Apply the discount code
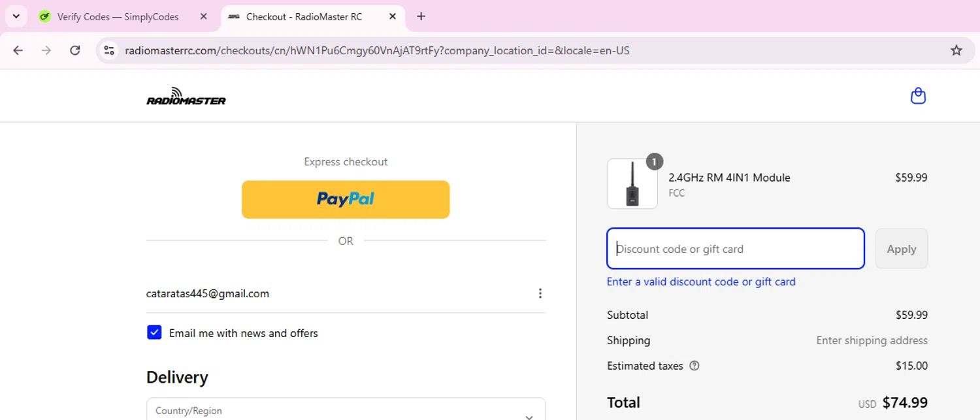This screenshot has height=420, width=980. [x=901, y=248]
